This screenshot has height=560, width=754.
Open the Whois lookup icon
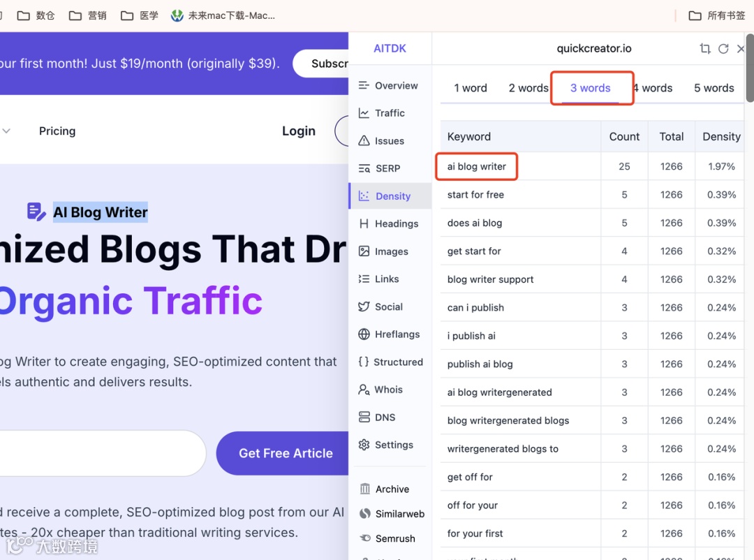tap(364, 390)
